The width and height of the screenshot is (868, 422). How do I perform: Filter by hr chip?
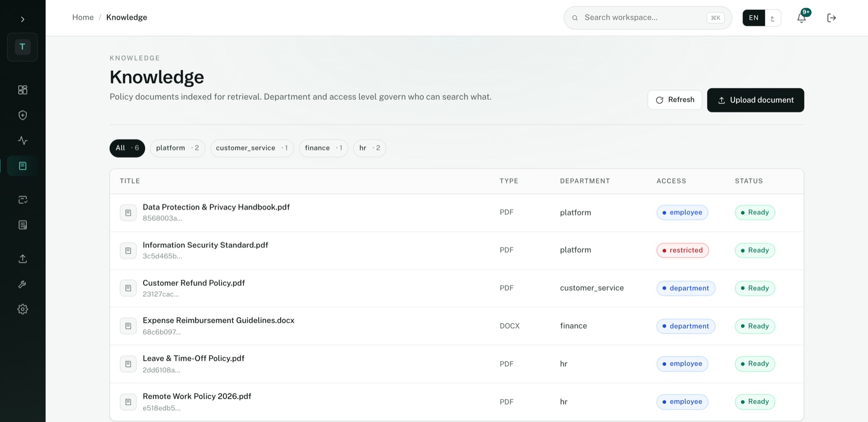tap(369, 148)
